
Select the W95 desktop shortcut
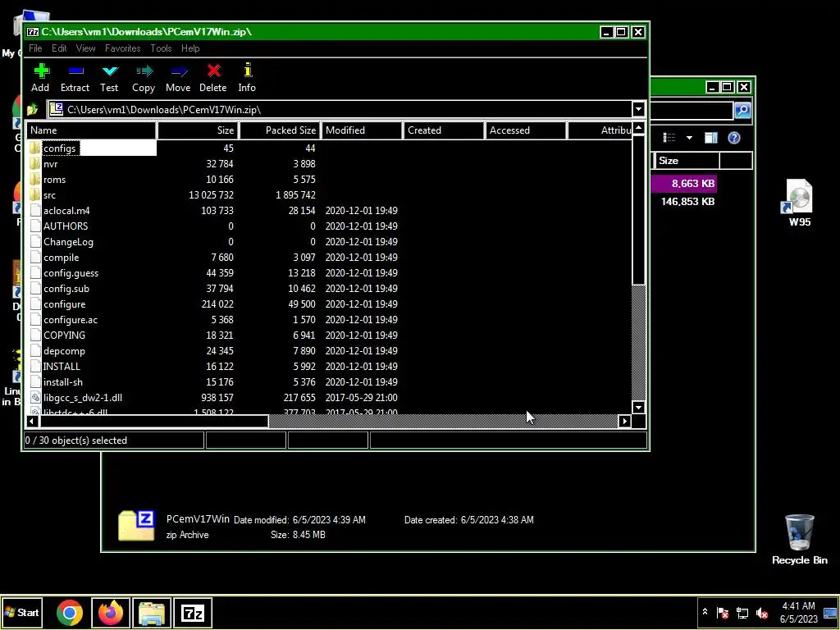[x=799, y=203]
